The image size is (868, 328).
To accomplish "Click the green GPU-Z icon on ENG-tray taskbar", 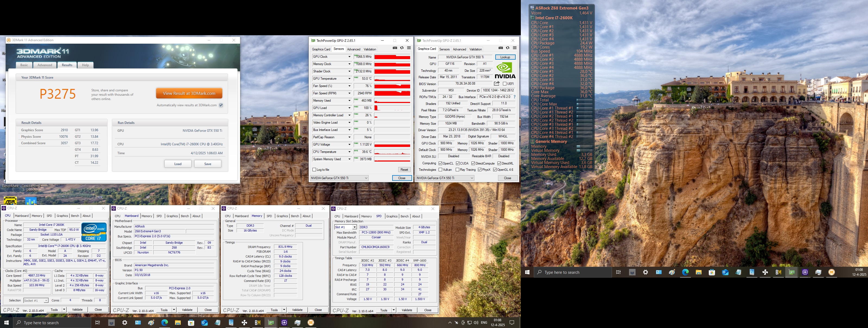I will click(271, 323).
